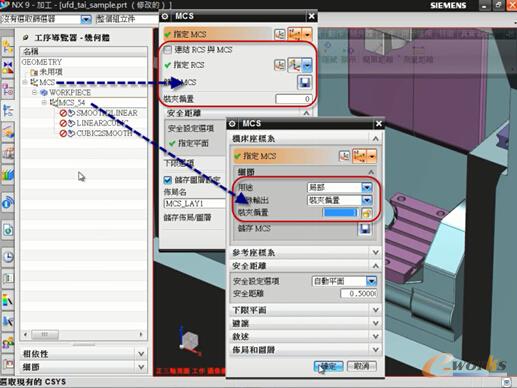
Task: Click highlighted 裝夾偏置 input in front dialog
Action: pyautogui.click(x=341, y=213)
